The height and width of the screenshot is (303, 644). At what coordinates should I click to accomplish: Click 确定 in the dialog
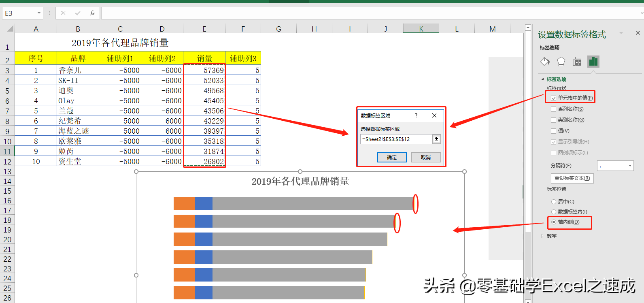[392, 158]
